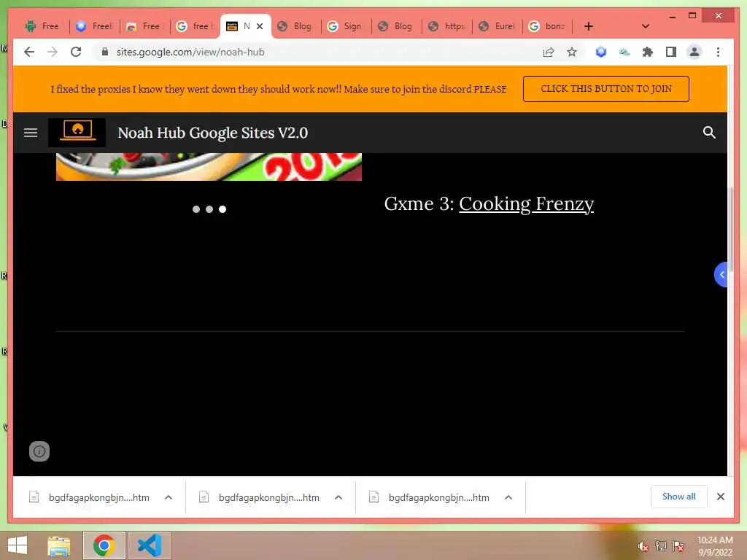Go back to the previous page
Image resolution: width=747 pixels, height=560 pixels.
coord(29,52)
